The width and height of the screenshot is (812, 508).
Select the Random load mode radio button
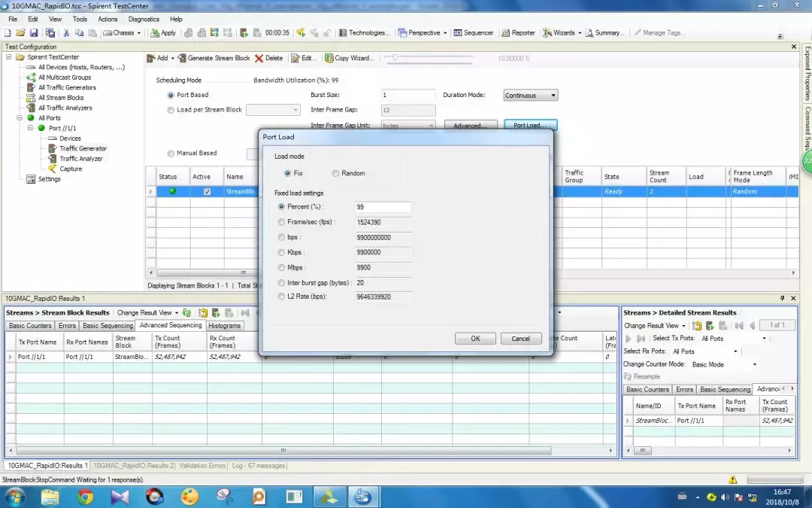coord(335,173)
